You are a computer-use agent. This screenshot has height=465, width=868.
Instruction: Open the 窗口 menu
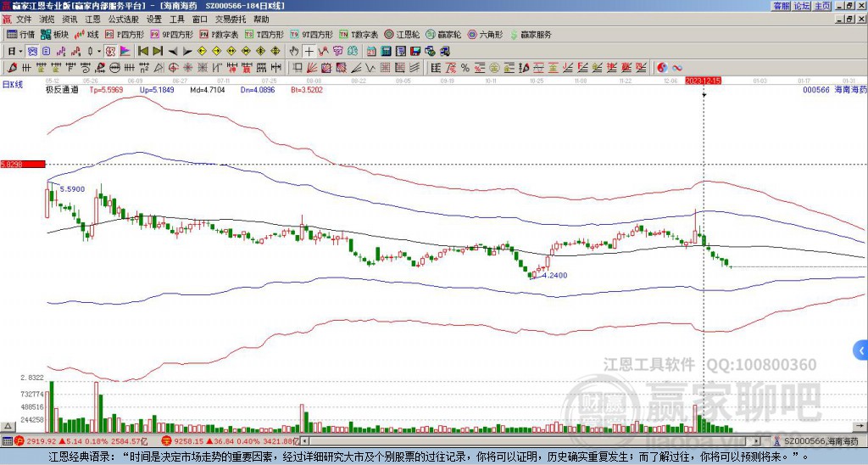[200, 20]
